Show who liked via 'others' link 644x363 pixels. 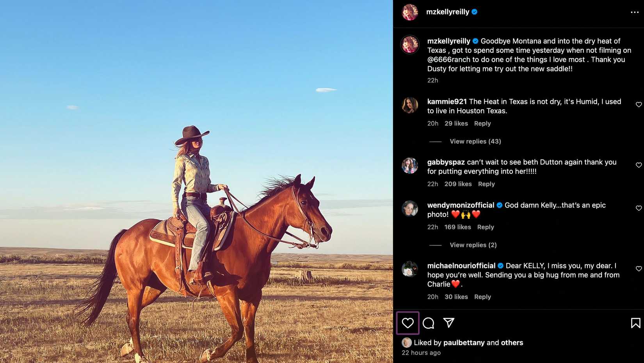pos(512,343)
